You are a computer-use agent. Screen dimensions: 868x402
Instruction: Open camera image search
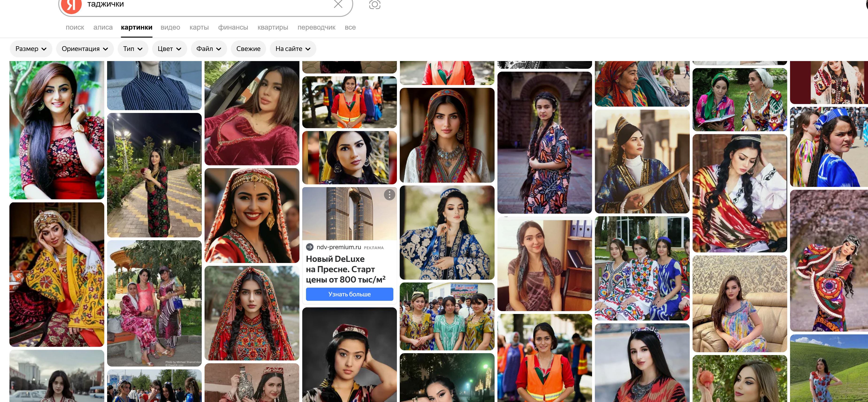point(374,4)
